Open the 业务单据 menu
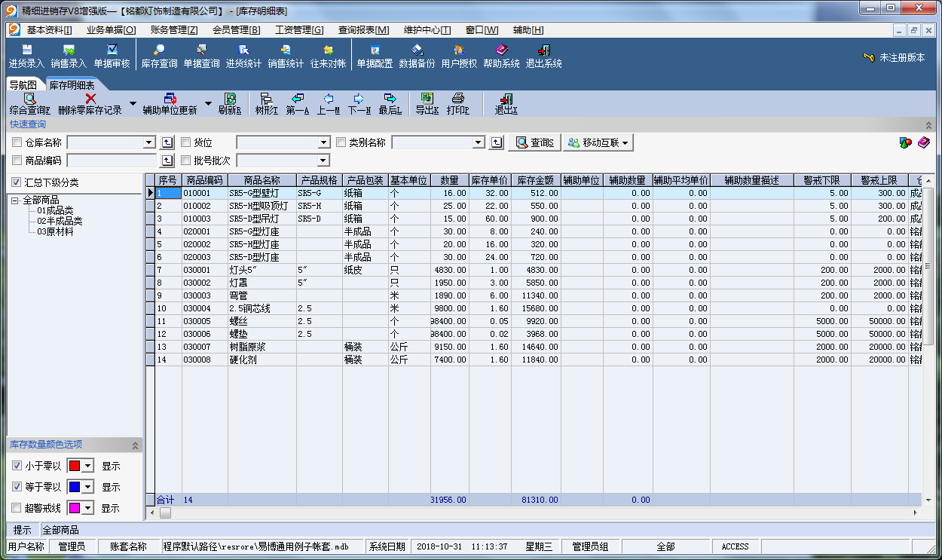 coord(112,30)
